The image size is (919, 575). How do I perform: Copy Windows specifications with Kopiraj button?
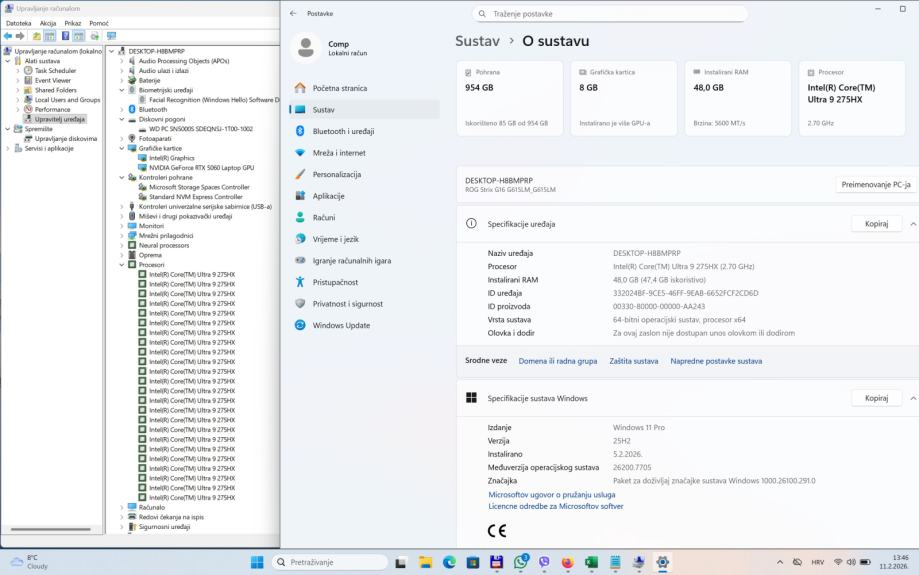click(x=876, y=398)
